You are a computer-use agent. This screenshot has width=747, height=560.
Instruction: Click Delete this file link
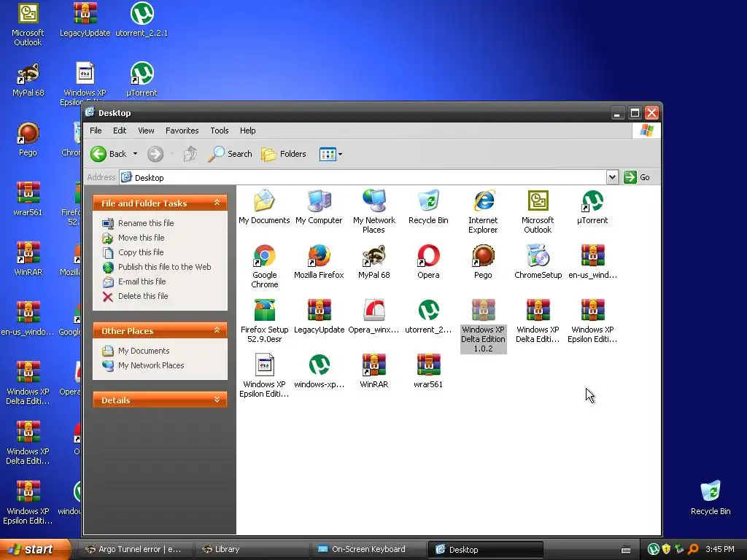pos(143,296)
